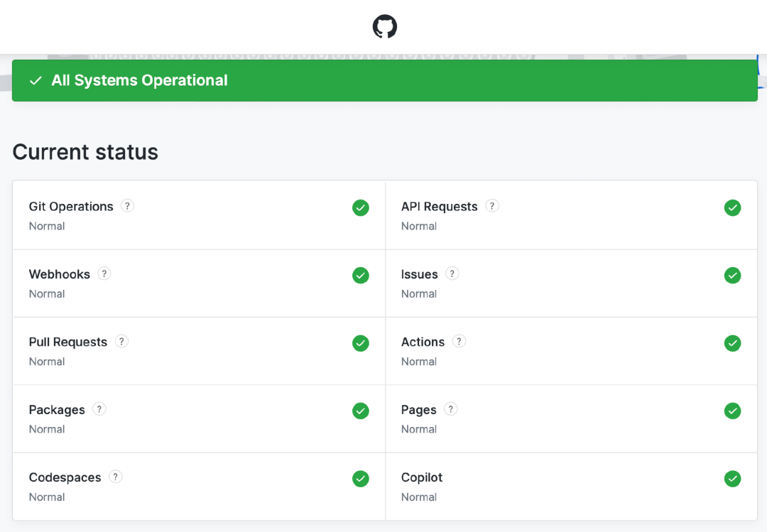Screen dimensions: 767x532
Task: Expand the Pages help disclosure bubble
Action: coord(450,409)
